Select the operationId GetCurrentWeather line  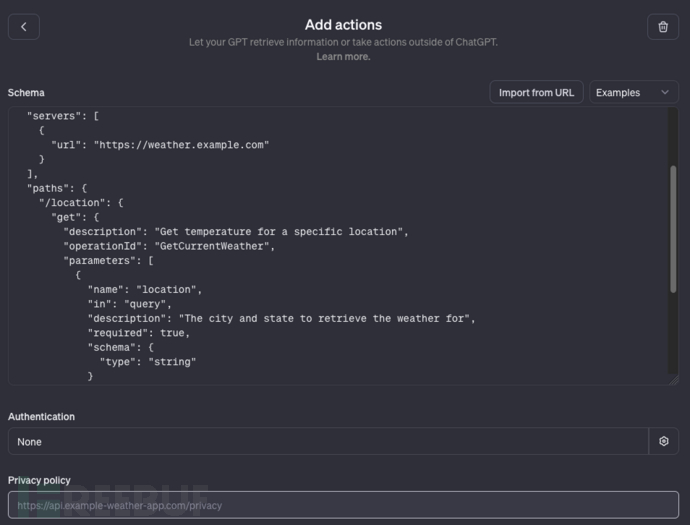(x=168, y=246)
